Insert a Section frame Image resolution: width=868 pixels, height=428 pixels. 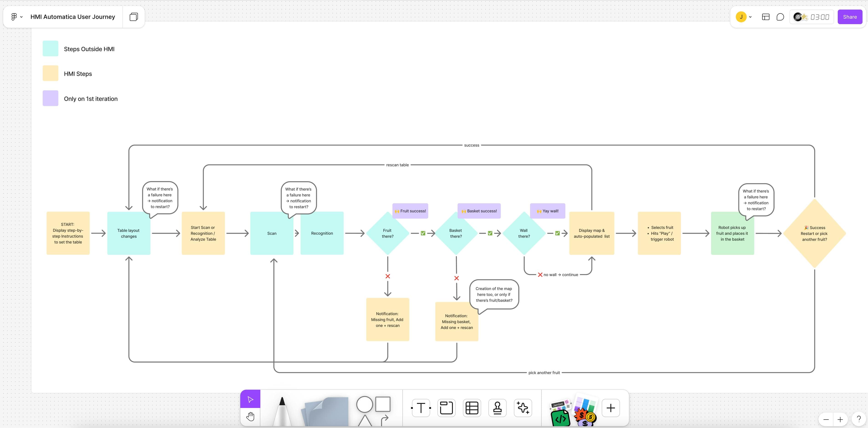(x=446, y=408)
